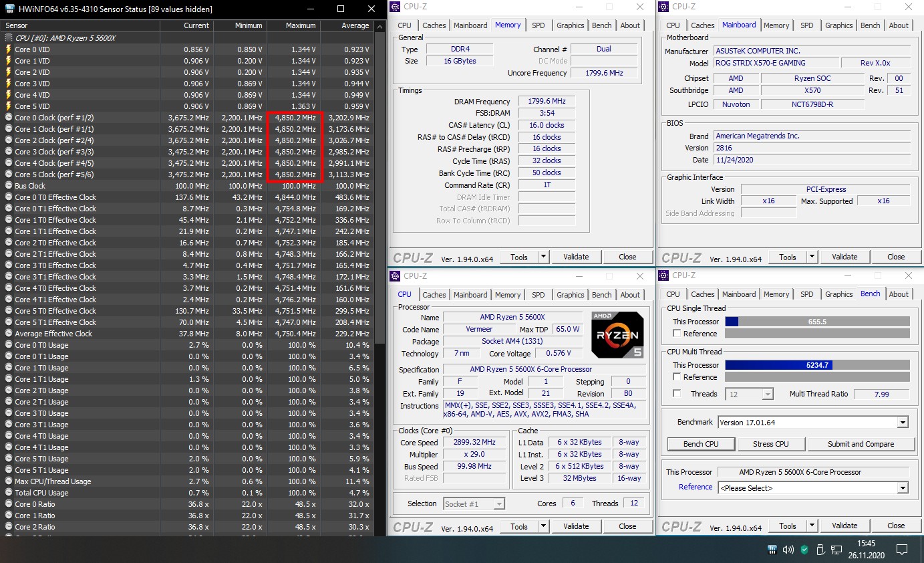Click the clock icon beside Core 0 Clock

(8, 118)
